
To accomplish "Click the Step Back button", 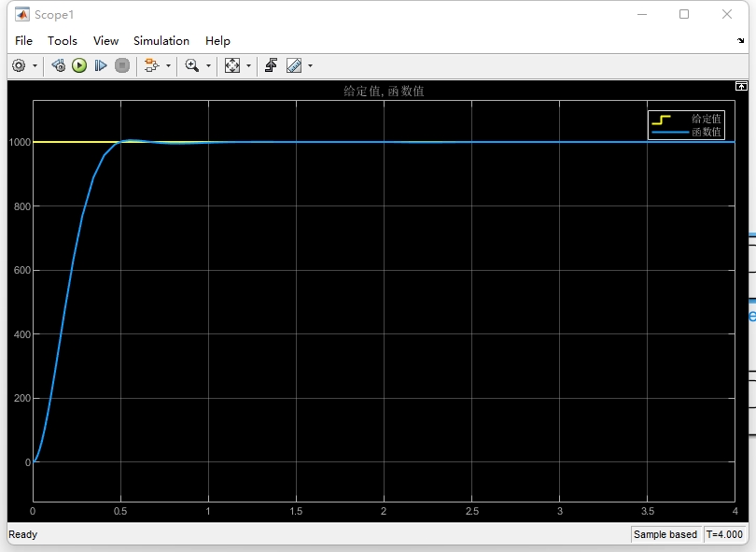I will (59, 65).
